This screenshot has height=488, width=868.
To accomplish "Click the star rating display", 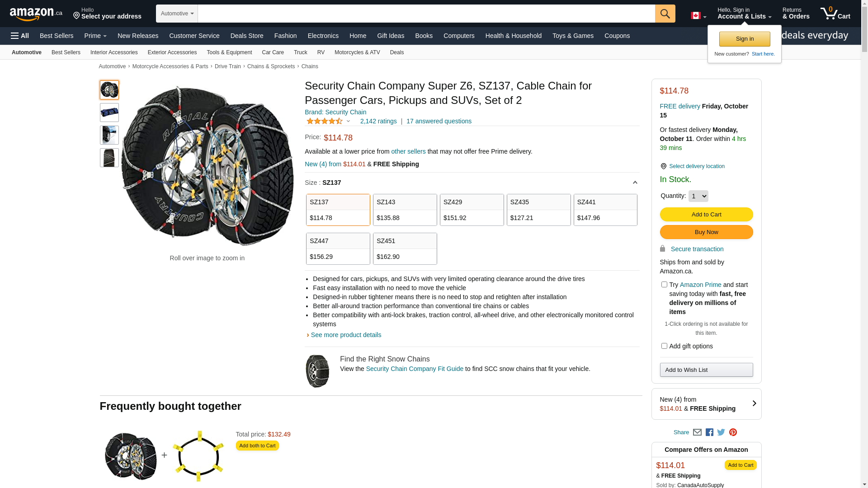I will [325, 121].
